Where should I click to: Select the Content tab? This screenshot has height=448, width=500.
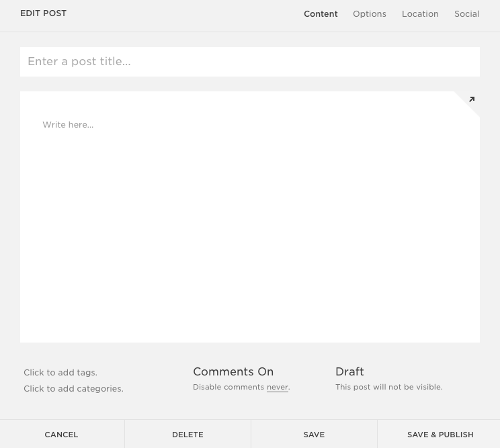click(321, 14)
